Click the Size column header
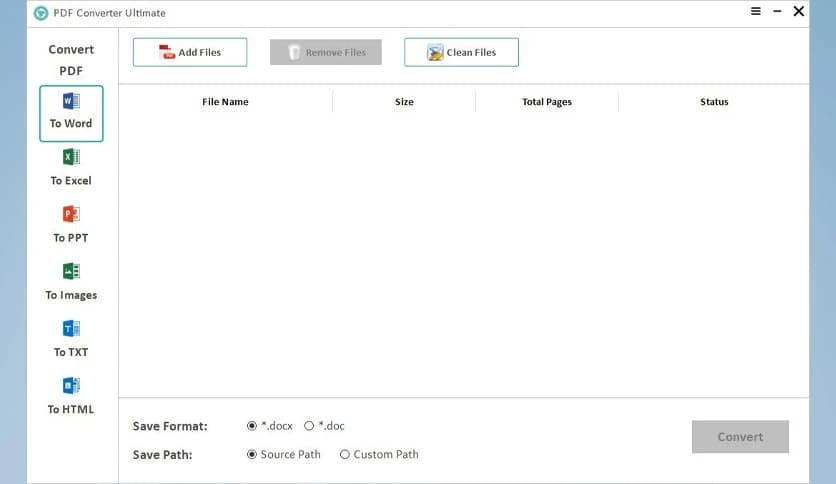This screenshot has height=484, width=836. click(x=404, y=102)
